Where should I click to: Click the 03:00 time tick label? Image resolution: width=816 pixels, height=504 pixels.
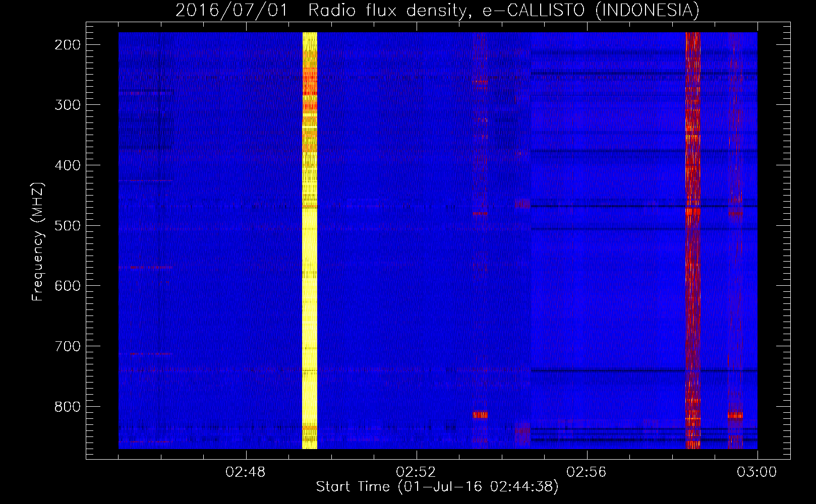tap(757, 472)
